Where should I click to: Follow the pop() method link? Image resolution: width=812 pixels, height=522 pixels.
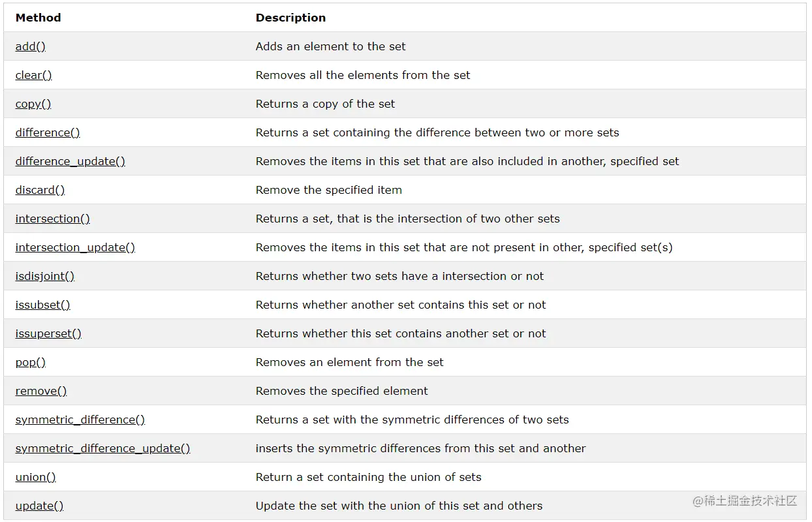31,362
